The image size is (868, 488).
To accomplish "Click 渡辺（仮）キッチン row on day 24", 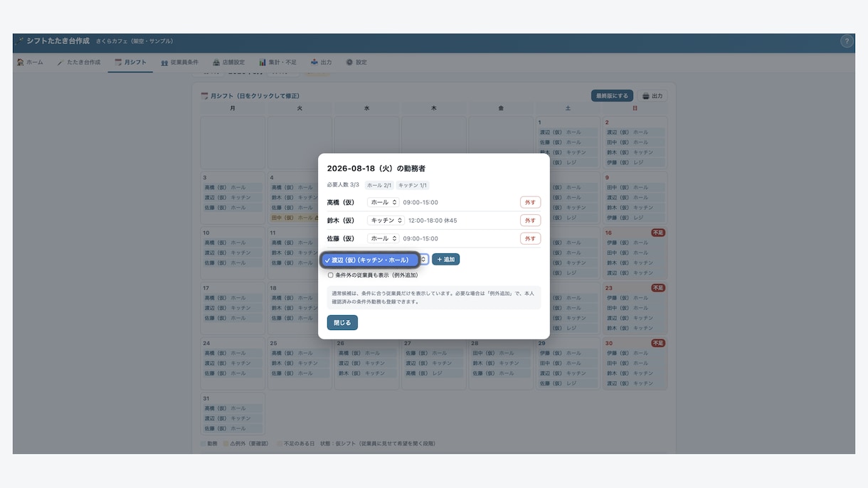I will click(233, 363).
